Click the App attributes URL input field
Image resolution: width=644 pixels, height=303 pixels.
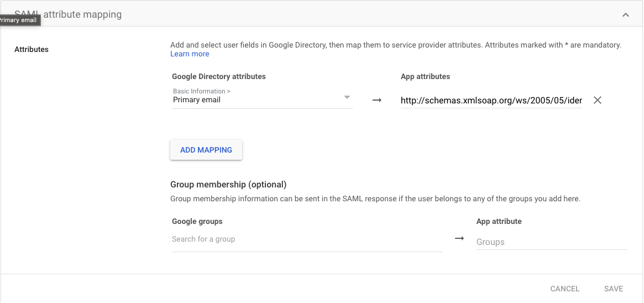[x=491, y=100]
